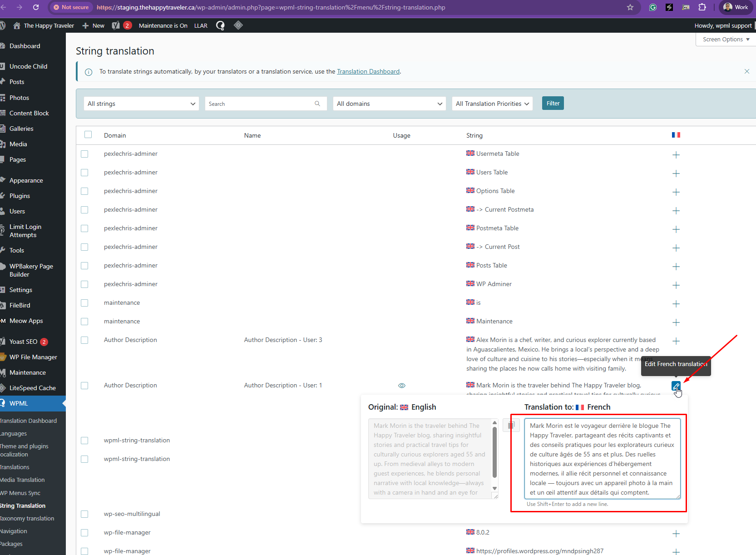Click the French flag column header
This screenshot has height=555, width=756.
click(x=676, y=135)
